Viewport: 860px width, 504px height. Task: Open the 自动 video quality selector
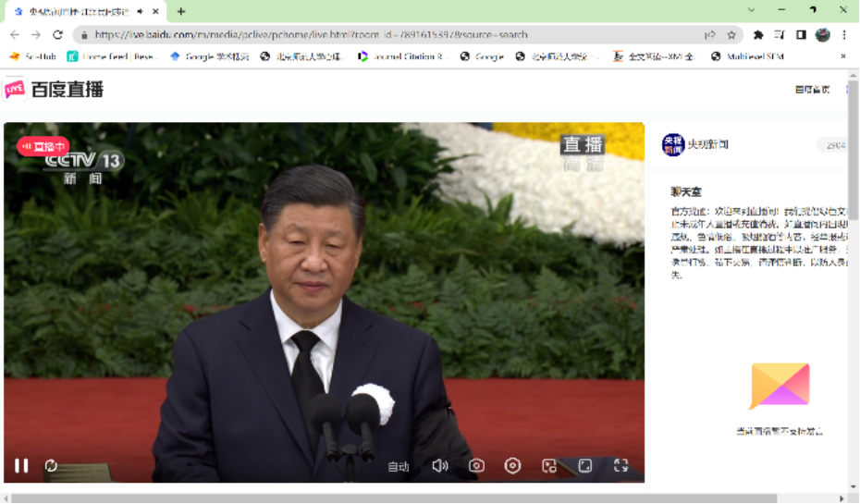pos(399,467)
